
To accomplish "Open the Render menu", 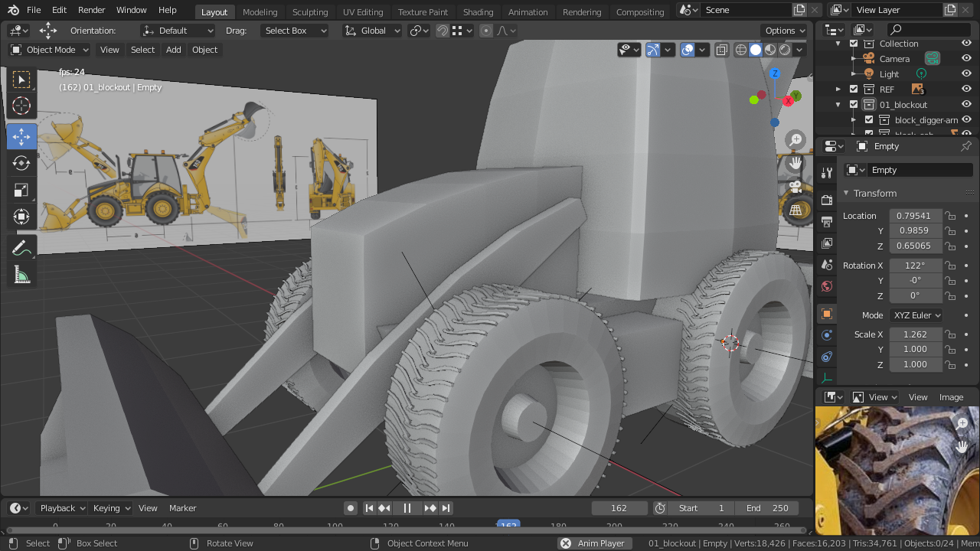I will click(92, 10).
